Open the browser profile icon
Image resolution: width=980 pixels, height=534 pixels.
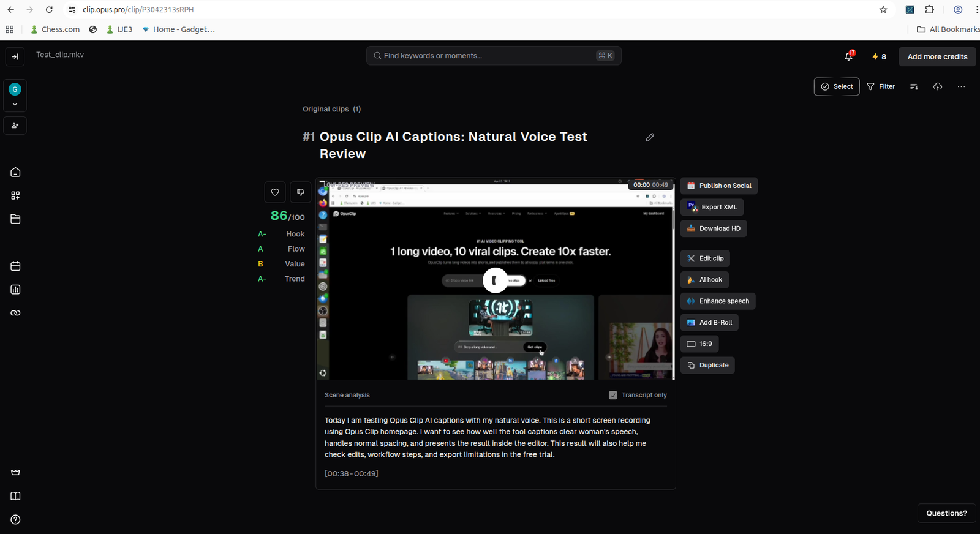point(958,10)
